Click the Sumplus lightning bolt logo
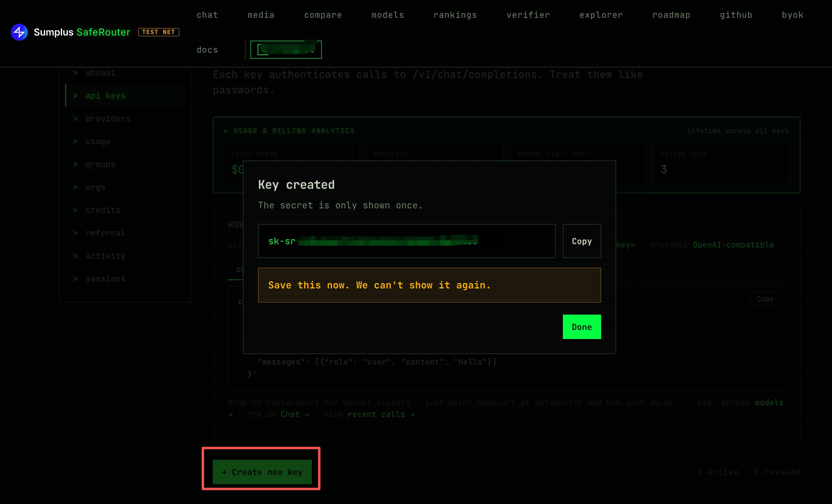 coord(19,32)
